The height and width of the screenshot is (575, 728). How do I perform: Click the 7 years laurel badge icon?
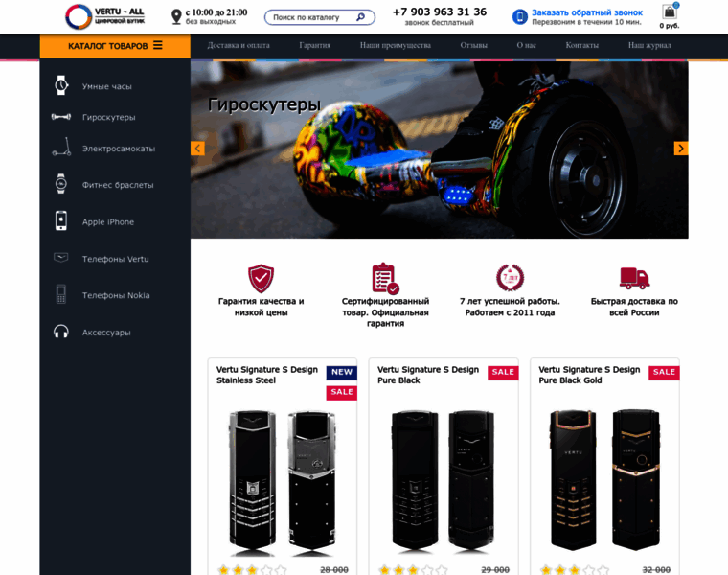click(x=510, y=278)
